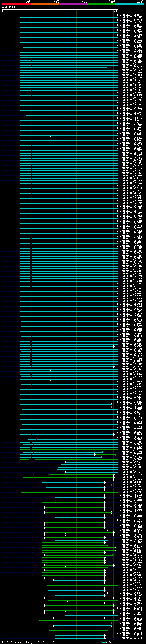
Task: Click the UniRef100_B9HCK9 label
Action: point(131,457)
